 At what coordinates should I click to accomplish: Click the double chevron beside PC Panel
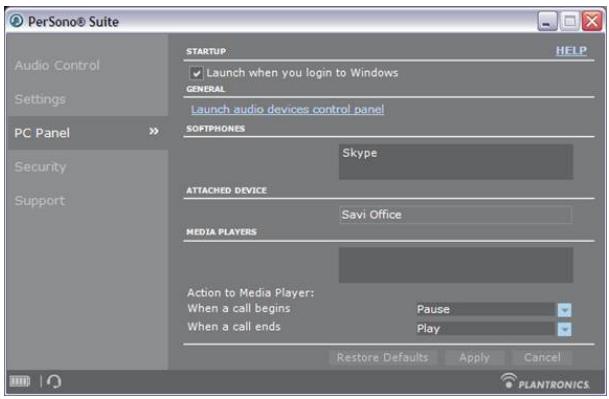[154, 131]
